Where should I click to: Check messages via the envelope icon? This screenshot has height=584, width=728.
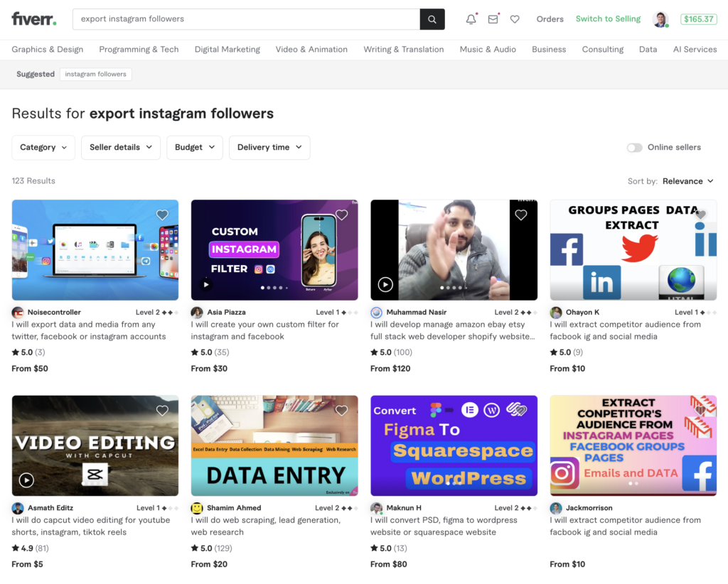(493, 19)
